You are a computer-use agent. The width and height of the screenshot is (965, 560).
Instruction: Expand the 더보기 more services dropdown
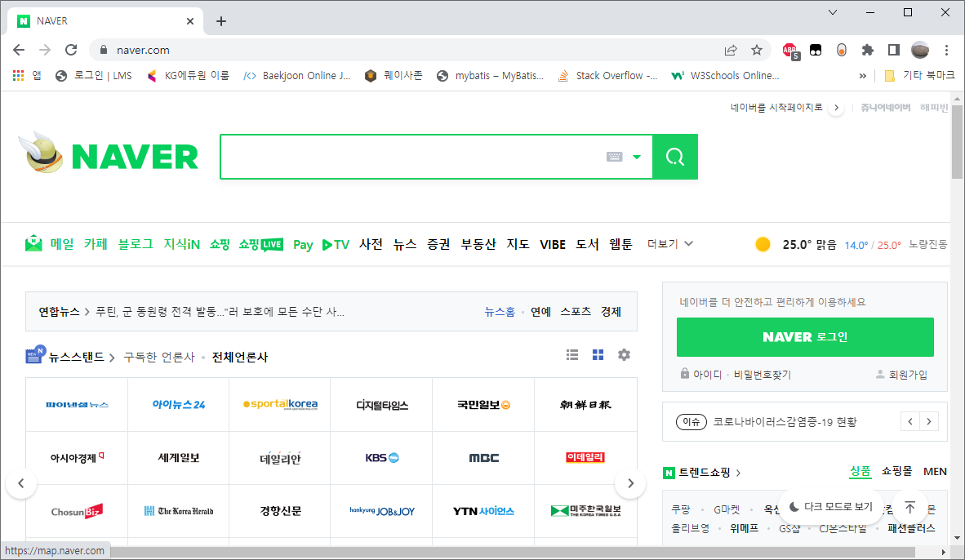[x=670, y=244]
